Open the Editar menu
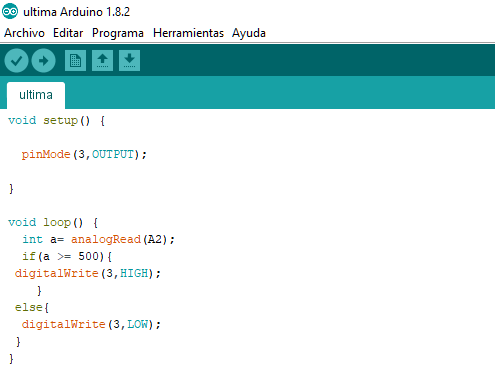This screenshot has width=495, height=390. (68, 33)
